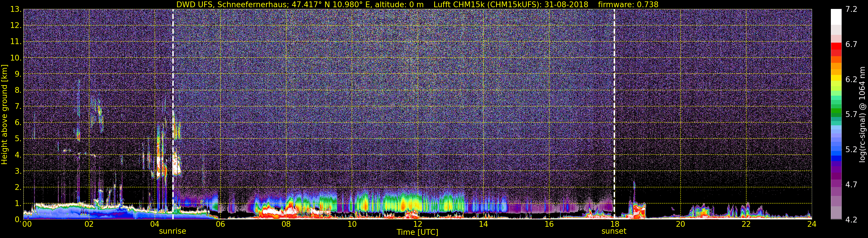Click the time axis tick '16'
This screenshot has width=868, height=238.
click(x=549, y=224)
